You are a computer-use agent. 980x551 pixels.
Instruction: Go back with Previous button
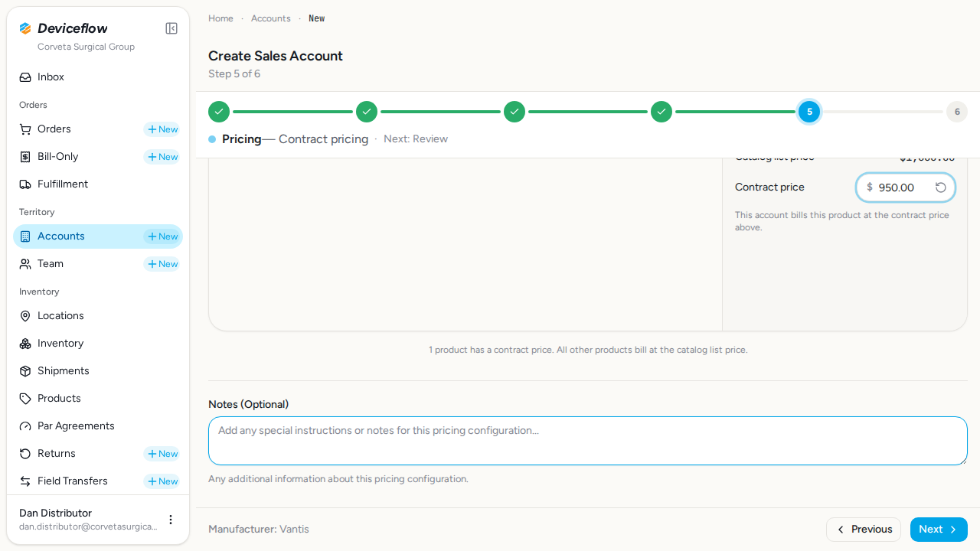[864, 530]
